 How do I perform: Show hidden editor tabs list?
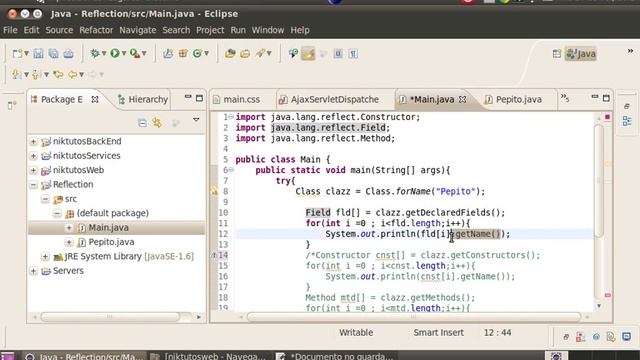(x=565, y=98)
